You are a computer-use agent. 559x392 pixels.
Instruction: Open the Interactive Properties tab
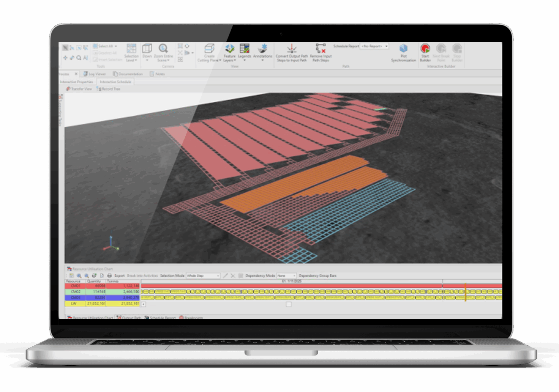coord(76,82)
